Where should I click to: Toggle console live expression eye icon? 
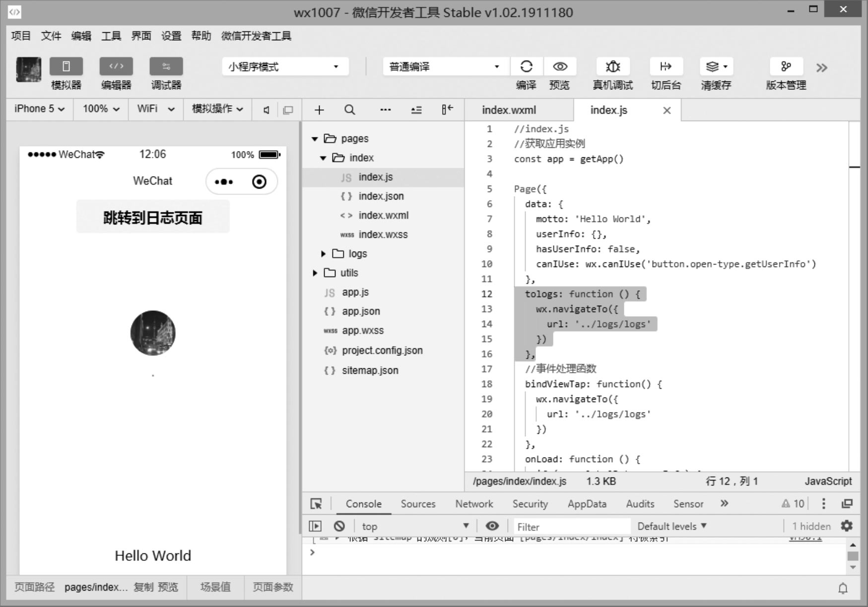click(492, 526)
